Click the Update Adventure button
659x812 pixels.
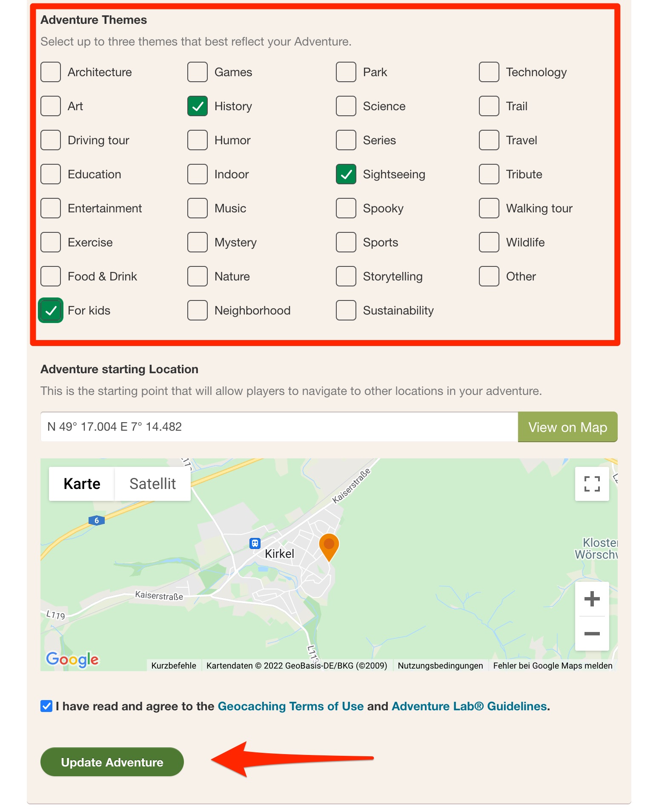(112, 762)
